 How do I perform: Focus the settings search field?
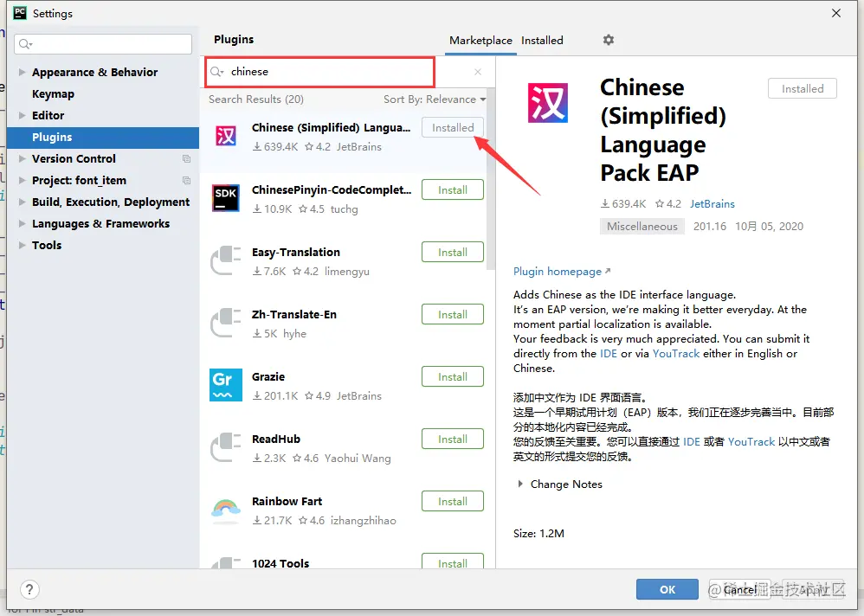click(x=103, y=44)
